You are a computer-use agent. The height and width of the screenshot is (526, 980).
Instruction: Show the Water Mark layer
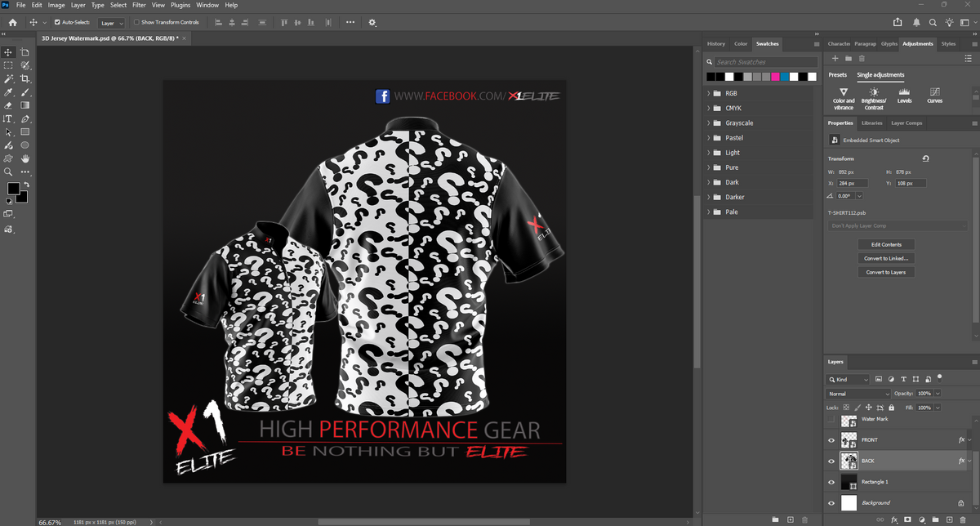click(x=831, y=420)
